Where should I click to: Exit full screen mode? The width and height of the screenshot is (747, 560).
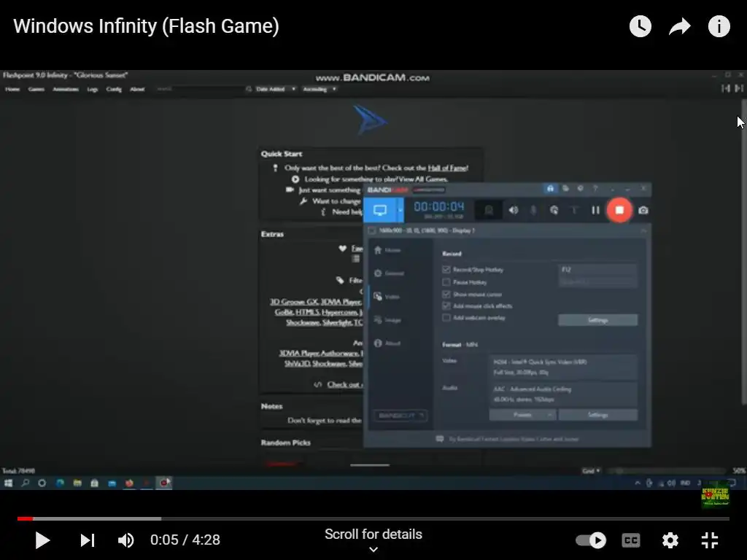(710, 540)
